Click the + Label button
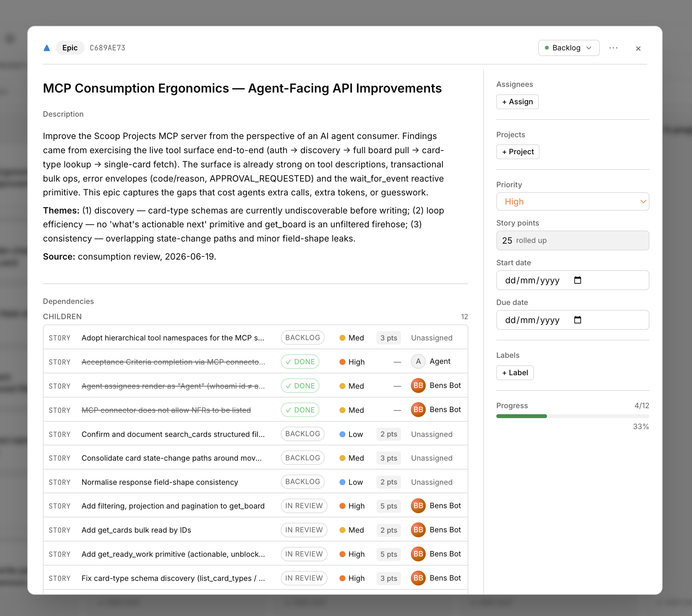Viewport: 692px width, 616px height. pyautogui.click(x=515, y=373)
